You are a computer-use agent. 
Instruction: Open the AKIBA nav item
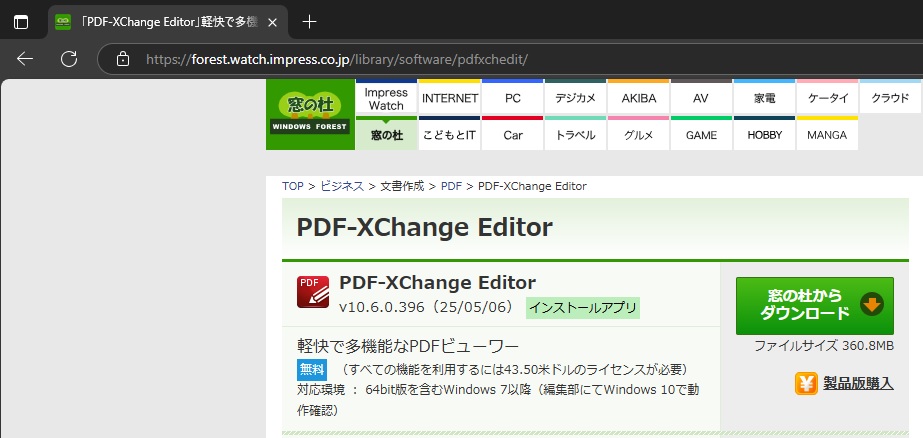[x=639, y=97]
